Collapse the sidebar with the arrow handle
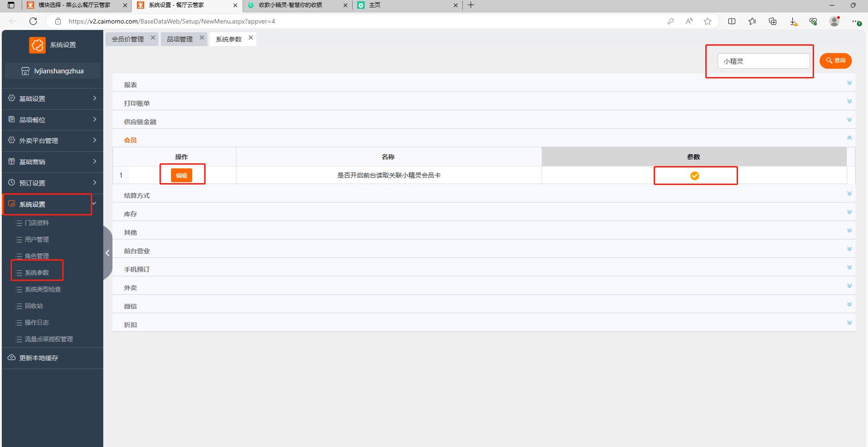The height and width of the screenshot is (447, 868). pyautogui.click(x=107, y=253)
